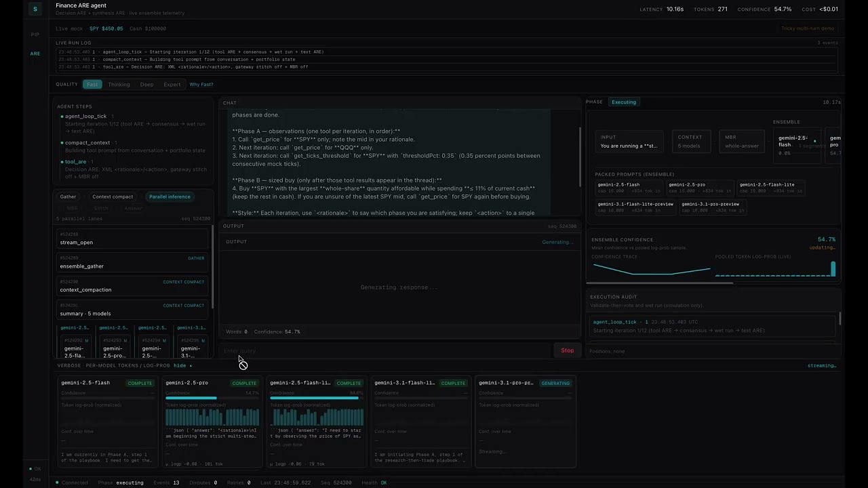Open the ARE sidebar item
Image resolution: width=868 pixels, height=488 pixels.
click(x=35, y=54)
